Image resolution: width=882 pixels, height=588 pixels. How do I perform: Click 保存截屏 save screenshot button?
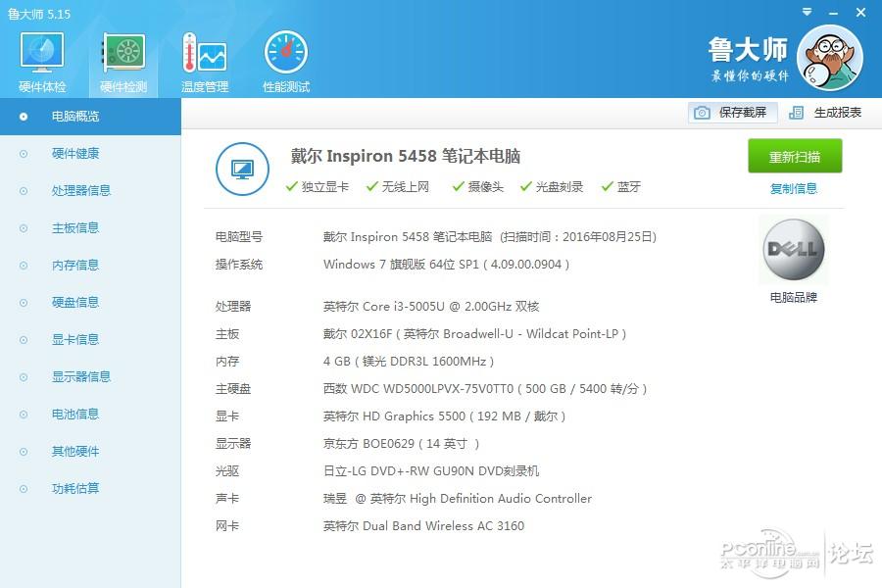733,113
